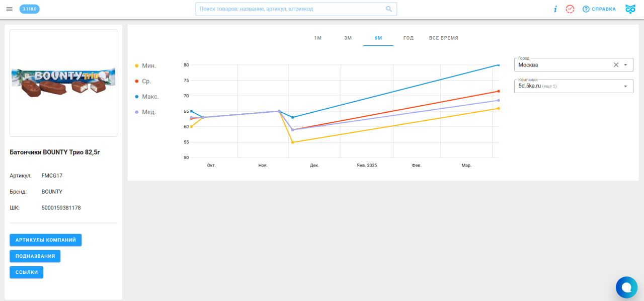Viewport: 644px width, 301px height.
Task: Open the chat support bubble
Action: [626, 287]
